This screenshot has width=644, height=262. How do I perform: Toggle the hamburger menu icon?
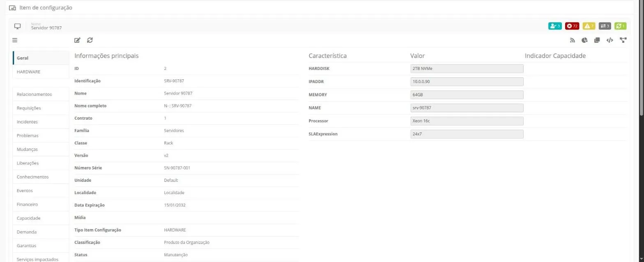click(15, 40)
